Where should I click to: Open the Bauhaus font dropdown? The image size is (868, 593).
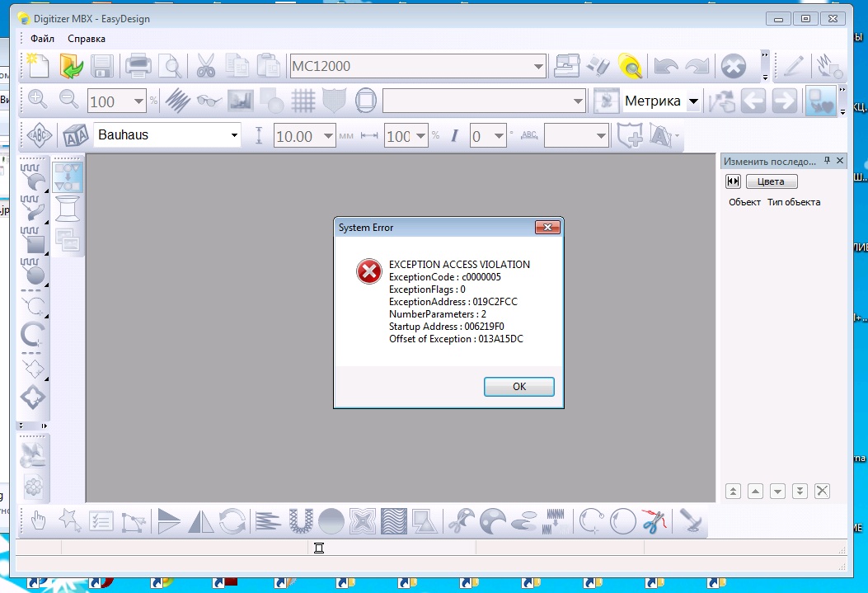point(234,135)
